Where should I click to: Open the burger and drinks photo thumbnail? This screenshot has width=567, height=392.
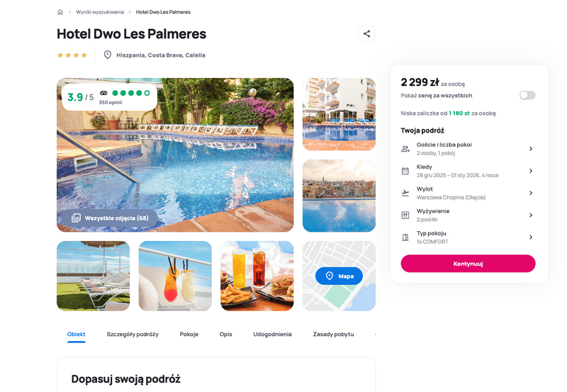pos(257,276)
